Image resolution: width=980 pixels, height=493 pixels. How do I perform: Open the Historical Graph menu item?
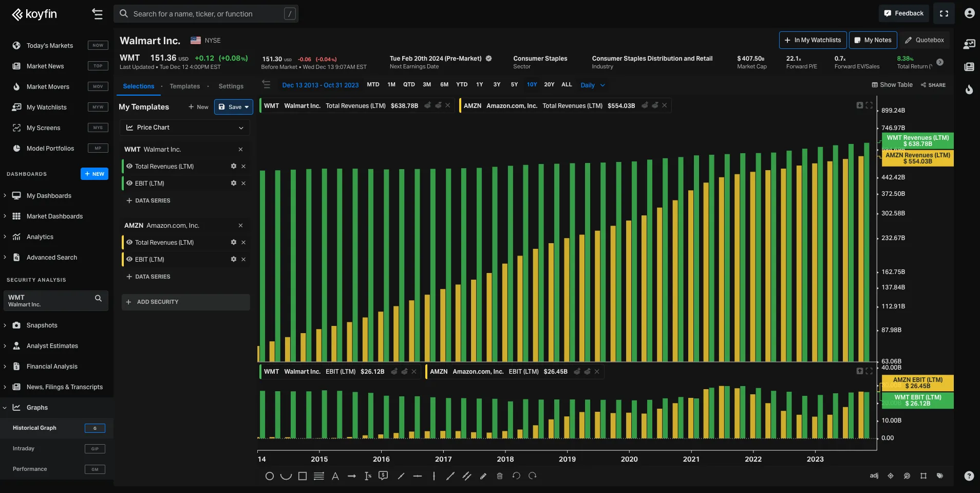34,428
